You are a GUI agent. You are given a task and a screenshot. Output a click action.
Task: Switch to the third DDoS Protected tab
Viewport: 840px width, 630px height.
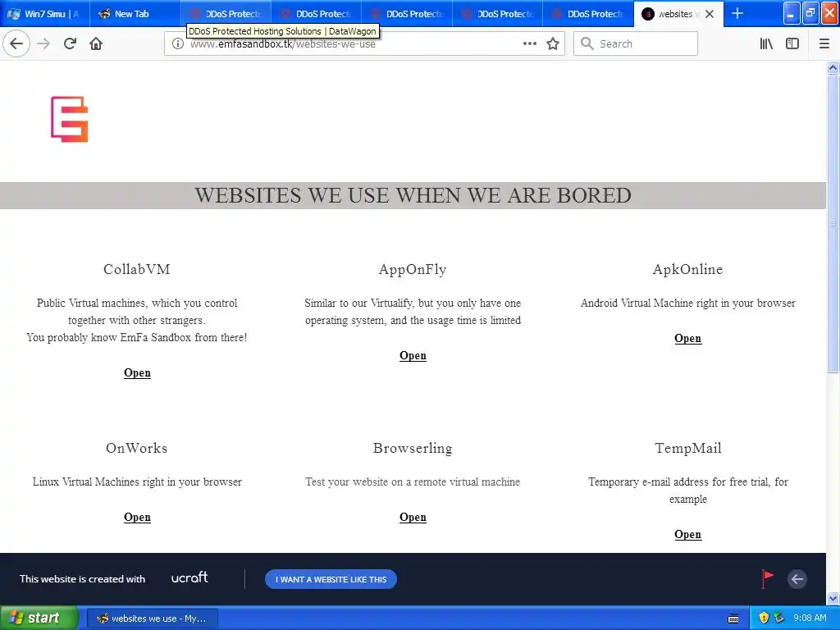pyautogui.click(x=407, y=14)
